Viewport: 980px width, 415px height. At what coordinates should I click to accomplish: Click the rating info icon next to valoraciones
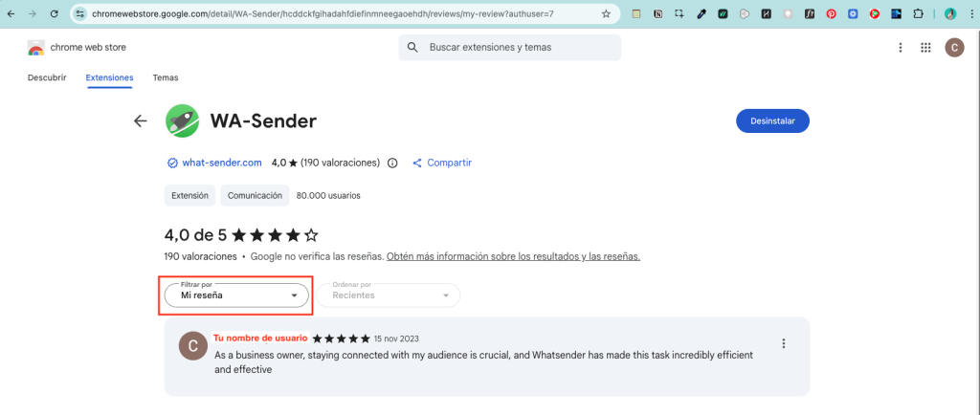pyautogui.click(x=392, y=164)
